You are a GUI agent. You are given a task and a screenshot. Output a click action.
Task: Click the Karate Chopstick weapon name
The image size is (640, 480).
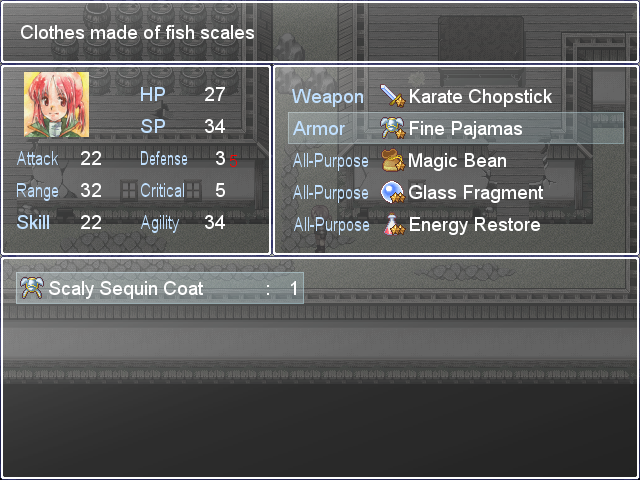480,96
